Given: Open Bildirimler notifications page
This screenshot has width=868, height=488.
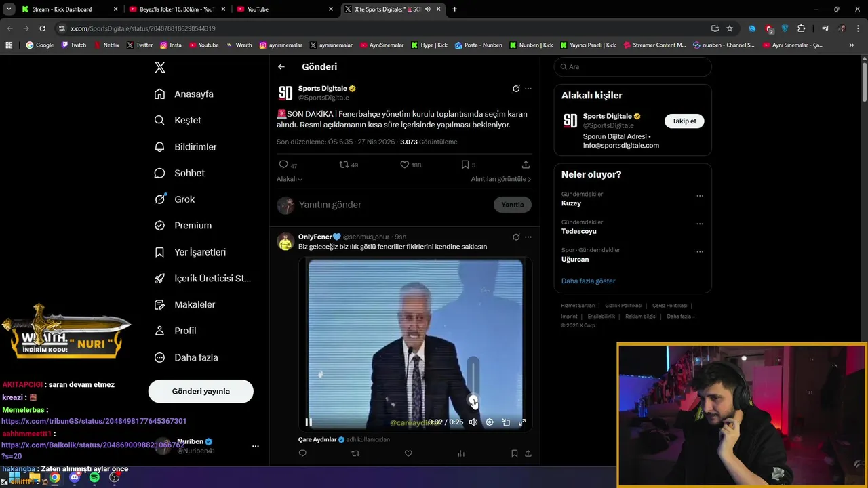Looking at the screenshot, I should [x=185, y=146].
